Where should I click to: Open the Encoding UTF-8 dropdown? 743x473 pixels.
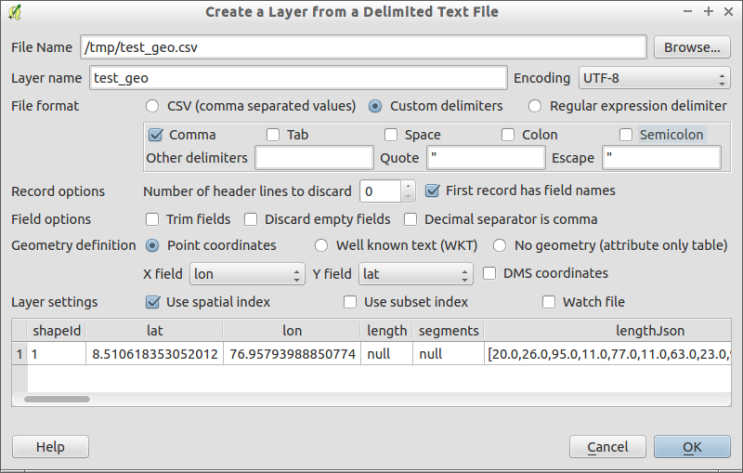point(654,78)
